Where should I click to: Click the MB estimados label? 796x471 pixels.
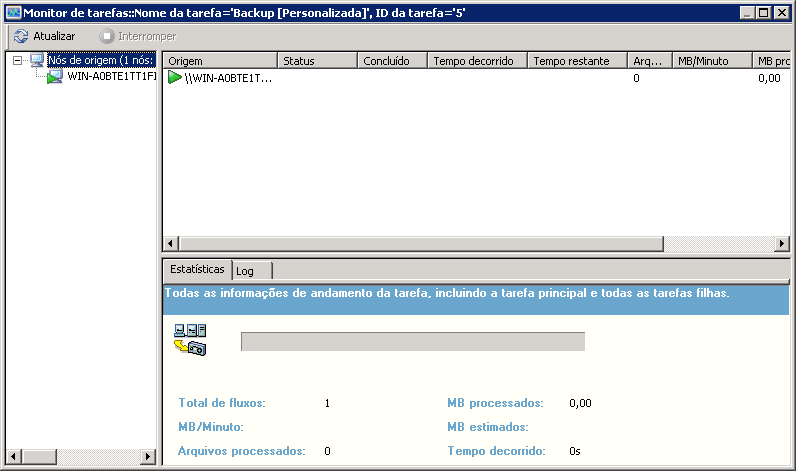(488, 427)
